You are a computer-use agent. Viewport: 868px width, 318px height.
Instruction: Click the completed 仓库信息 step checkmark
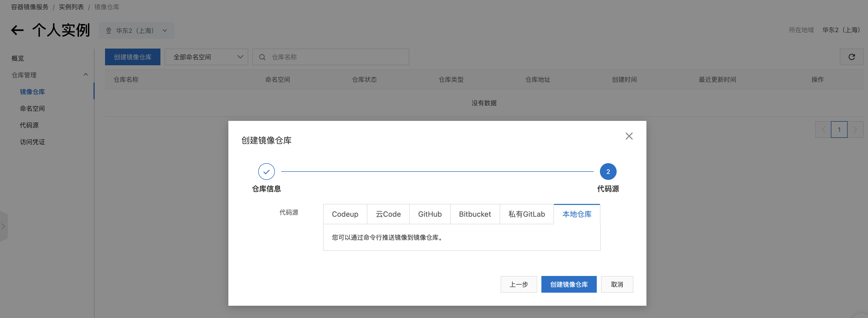pos(266,172)
